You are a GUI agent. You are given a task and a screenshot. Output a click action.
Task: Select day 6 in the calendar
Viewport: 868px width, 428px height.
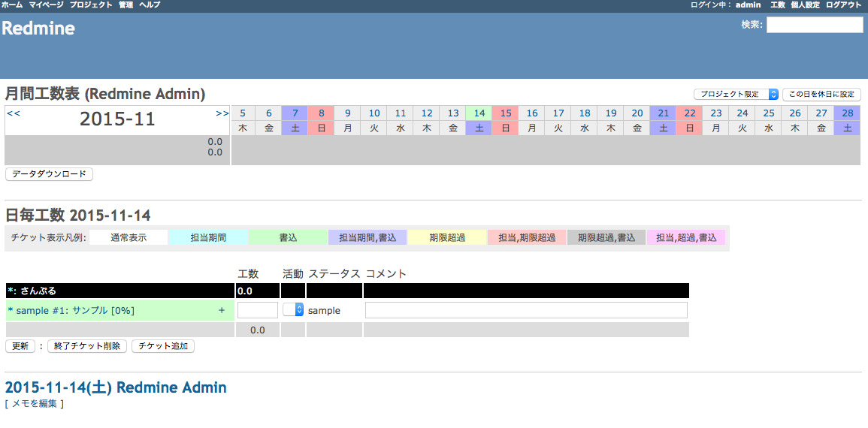pyautogui.click(x=269, y=113)
